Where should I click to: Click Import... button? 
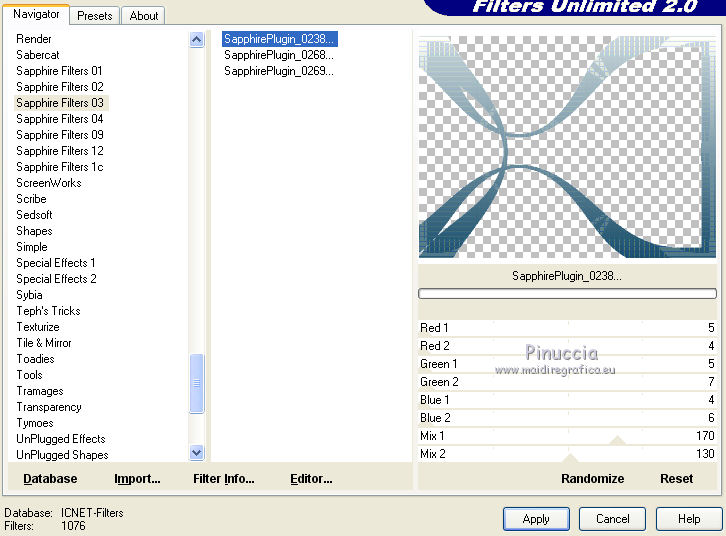coord(137,479)
